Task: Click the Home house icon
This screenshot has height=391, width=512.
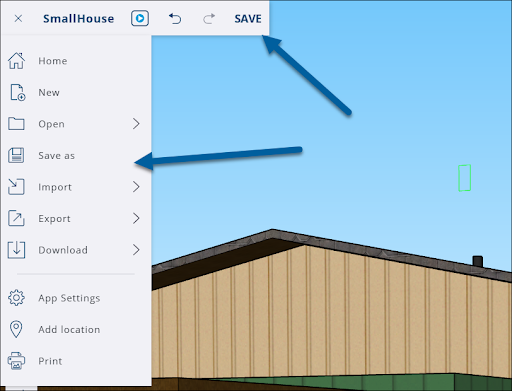Action: tap(16, 61)
